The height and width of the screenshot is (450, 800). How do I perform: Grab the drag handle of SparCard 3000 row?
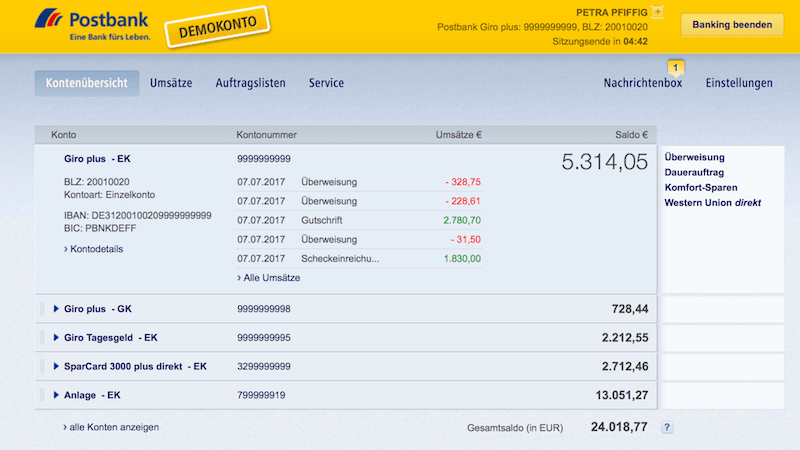pyautogui.click(x=42, y=366)
